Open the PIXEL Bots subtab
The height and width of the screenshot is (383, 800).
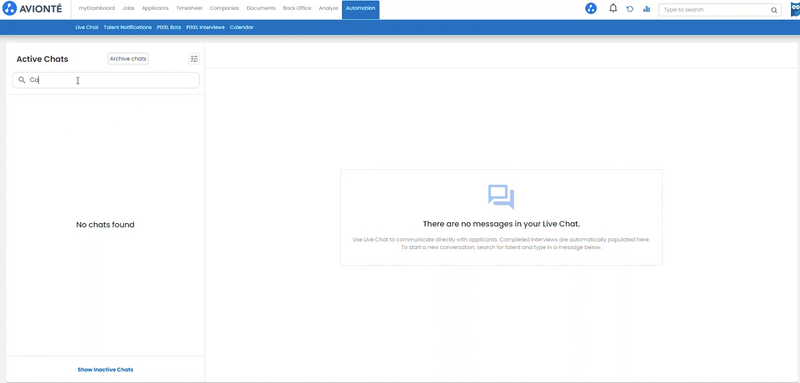click(169, 27)
